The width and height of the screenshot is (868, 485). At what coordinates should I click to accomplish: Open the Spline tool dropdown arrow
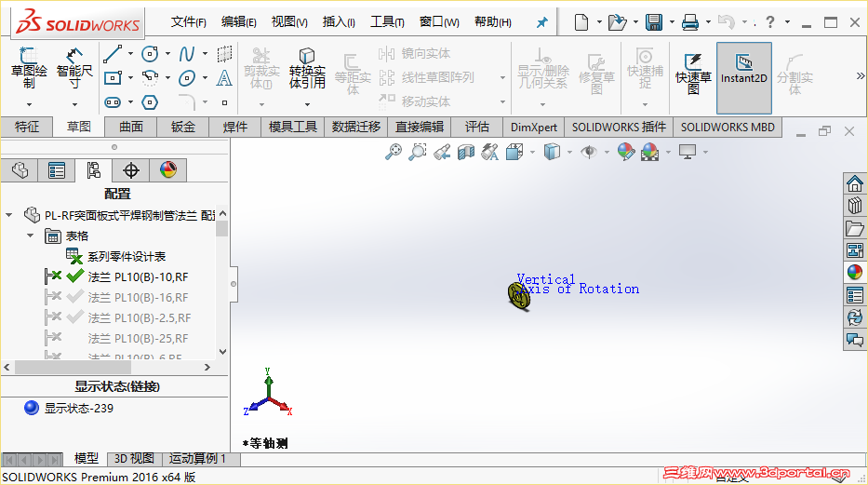[205, 54]
